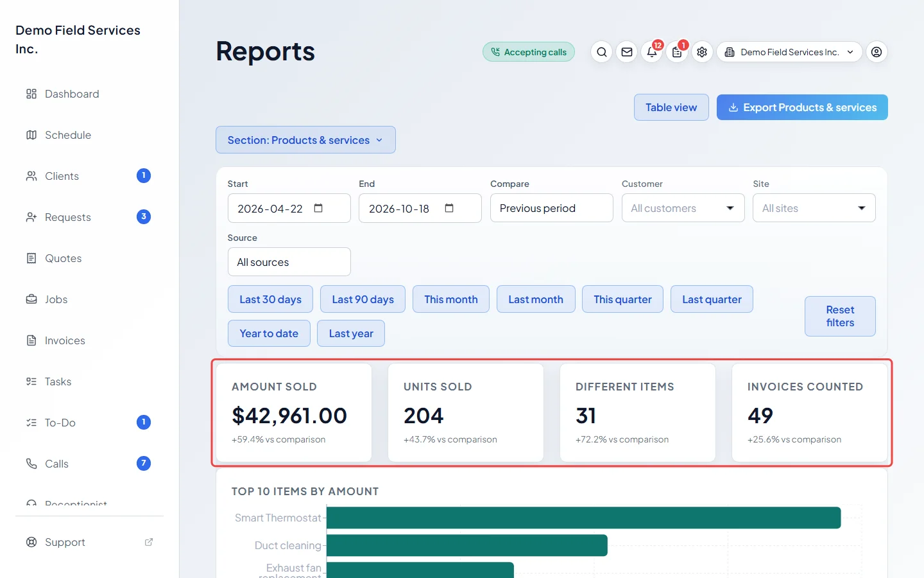Open the mail envelope icon

tap(627, 52)
